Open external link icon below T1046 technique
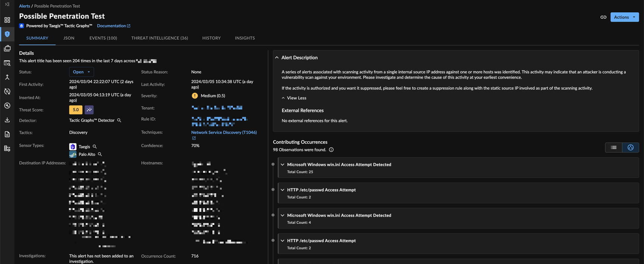 [x=194, y=138]
